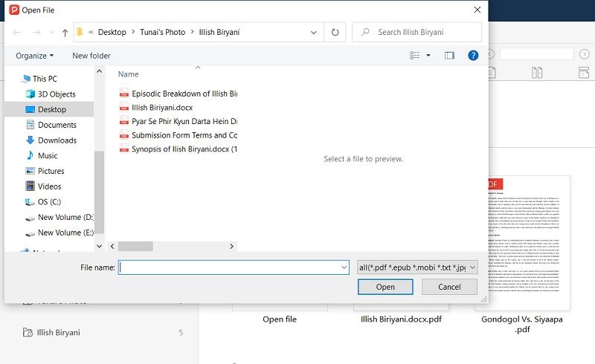Image resolution: width=595 pixels, height=364 pixels.
Task: Change the view layout icon
Action: [x=415, y=56]
